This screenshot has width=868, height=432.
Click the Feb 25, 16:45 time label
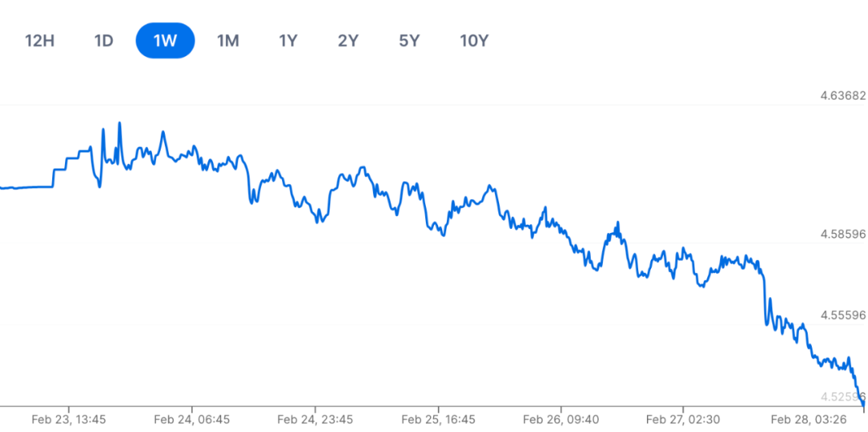(438, 419)
